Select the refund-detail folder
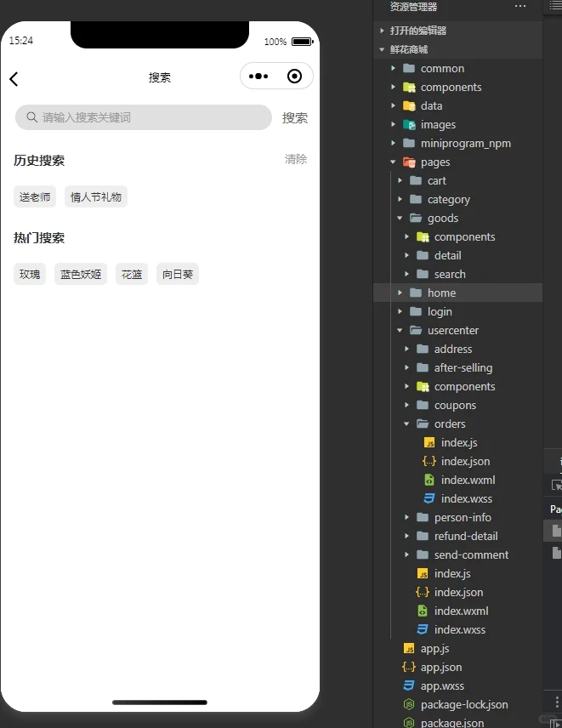562x728 pixels. 457,536
